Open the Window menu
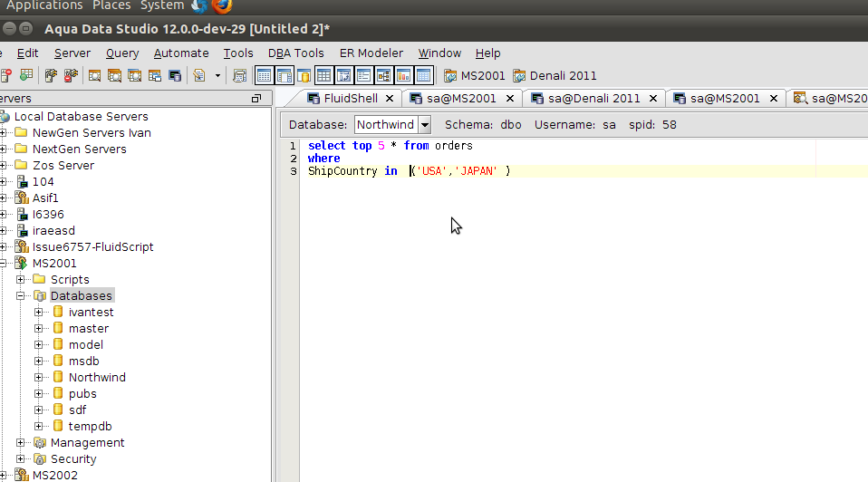Image resolution: width=868 pixels, height=482 pixels. pos(439,53)
